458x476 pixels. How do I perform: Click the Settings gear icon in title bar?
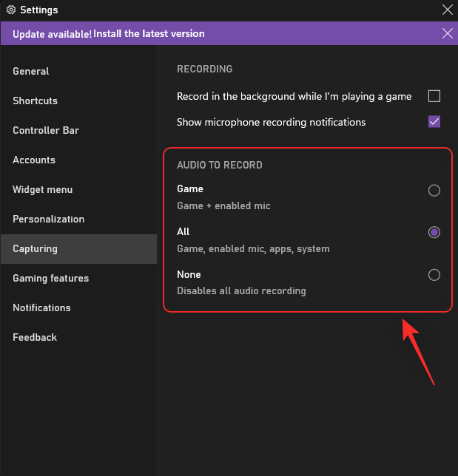[x=11, y=10]
